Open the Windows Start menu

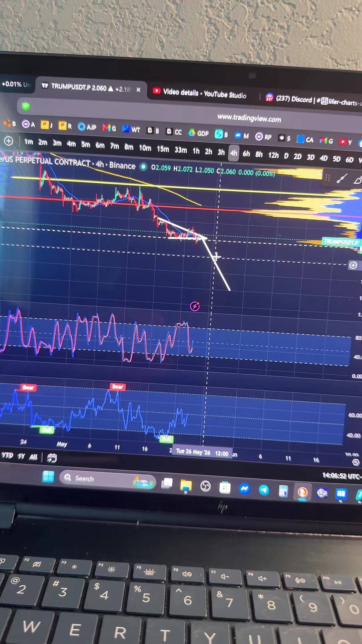(x=48, y=476)
